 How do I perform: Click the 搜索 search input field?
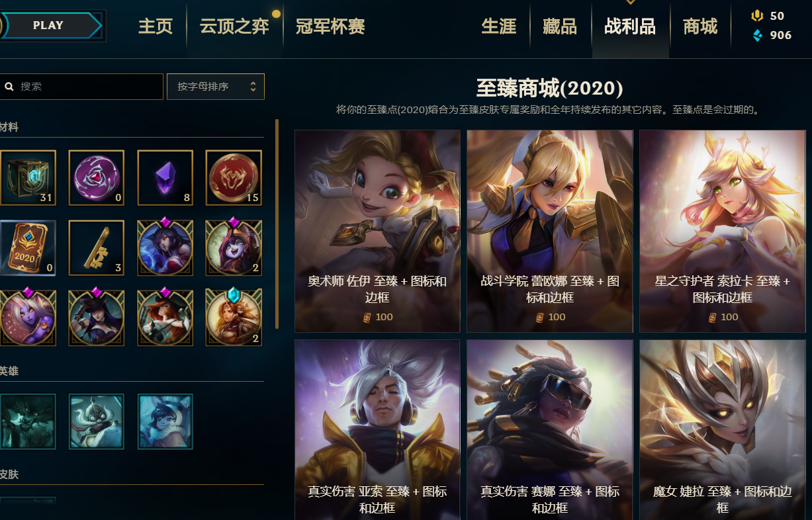click(81, 87)
